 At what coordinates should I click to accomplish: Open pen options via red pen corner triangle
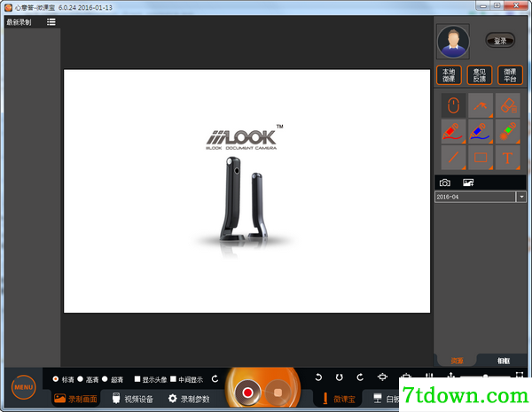[464, 142]
